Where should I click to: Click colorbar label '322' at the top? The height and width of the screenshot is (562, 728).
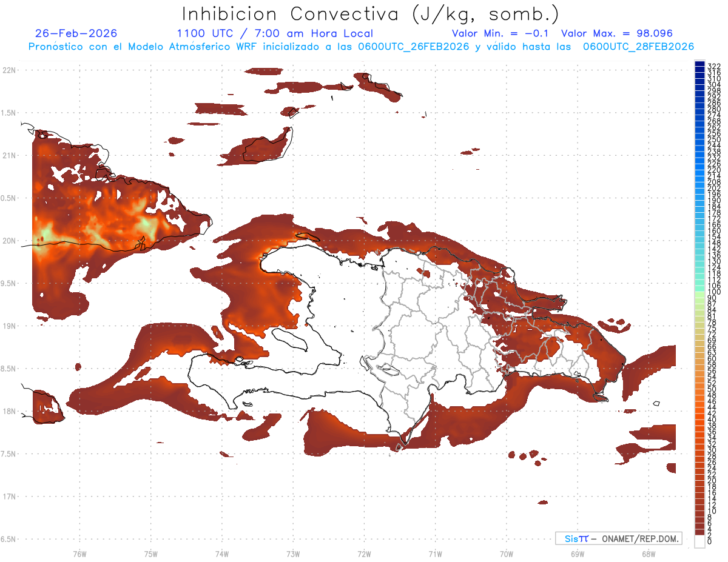(714, 66)
